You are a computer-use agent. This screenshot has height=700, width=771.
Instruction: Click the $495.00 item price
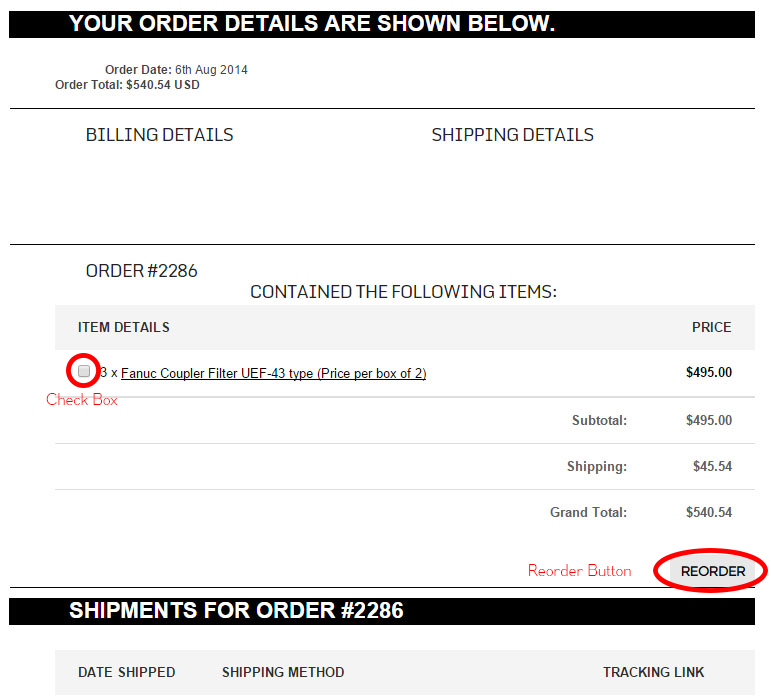(x=708, y=373)
